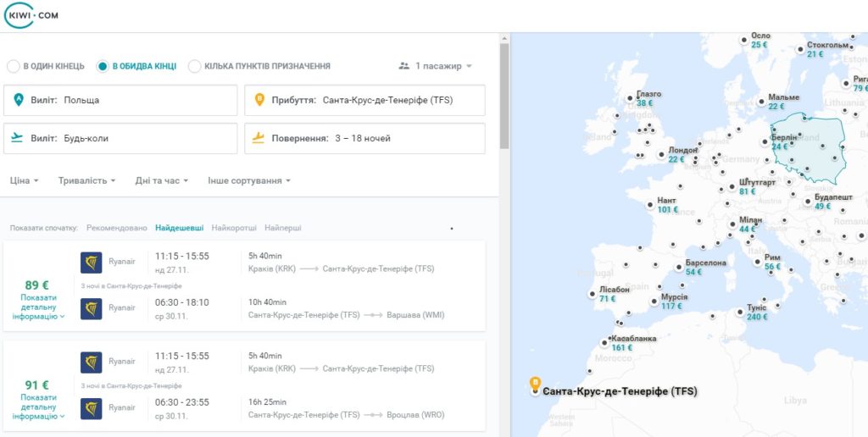Select the В один кінець radio option

click(14, 66)
